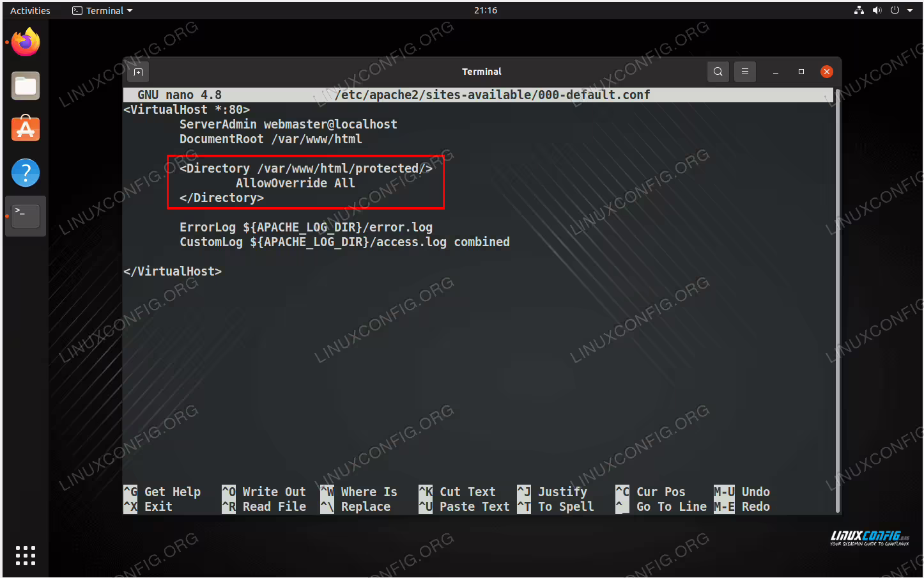Click the 000-default.conf file path header
The image size is (924, 578).
click(493, 95)
